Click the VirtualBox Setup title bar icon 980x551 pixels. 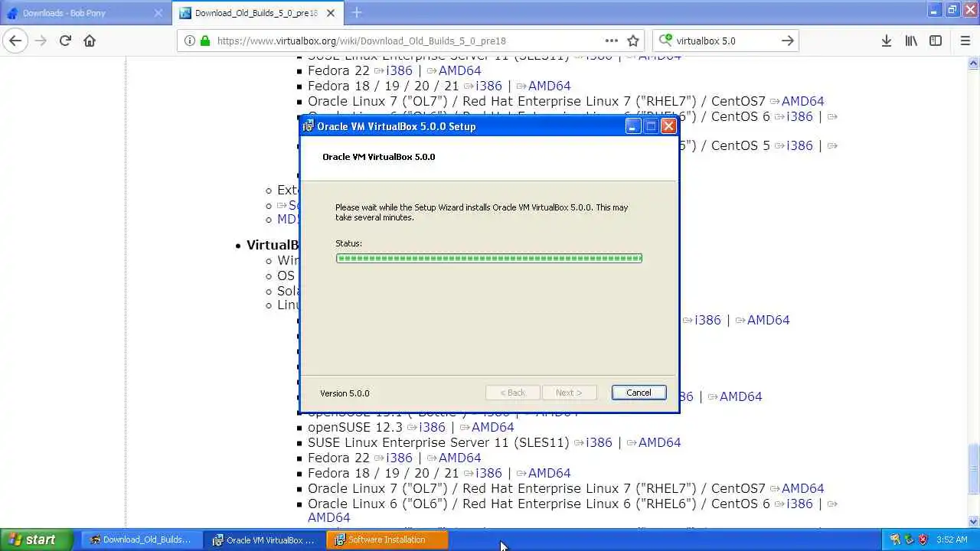point(308,126)
